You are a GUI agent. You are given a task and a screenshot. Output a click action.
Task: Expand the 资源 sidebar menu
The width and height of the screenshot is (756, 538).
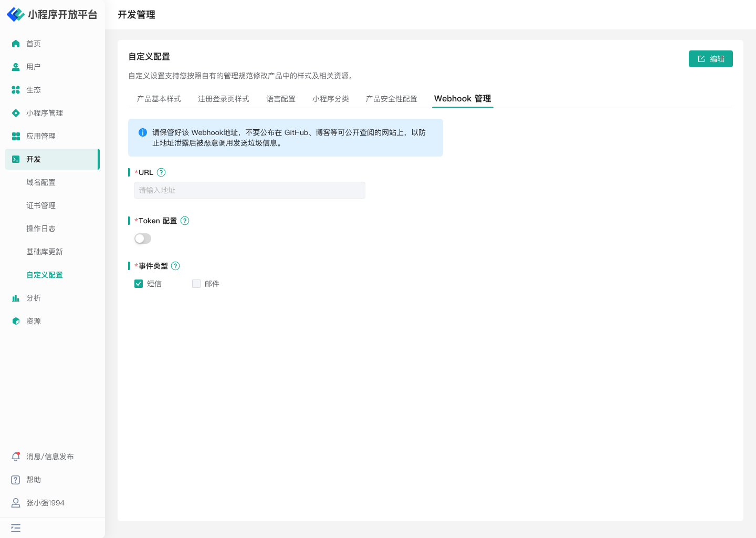coord(34,321)
